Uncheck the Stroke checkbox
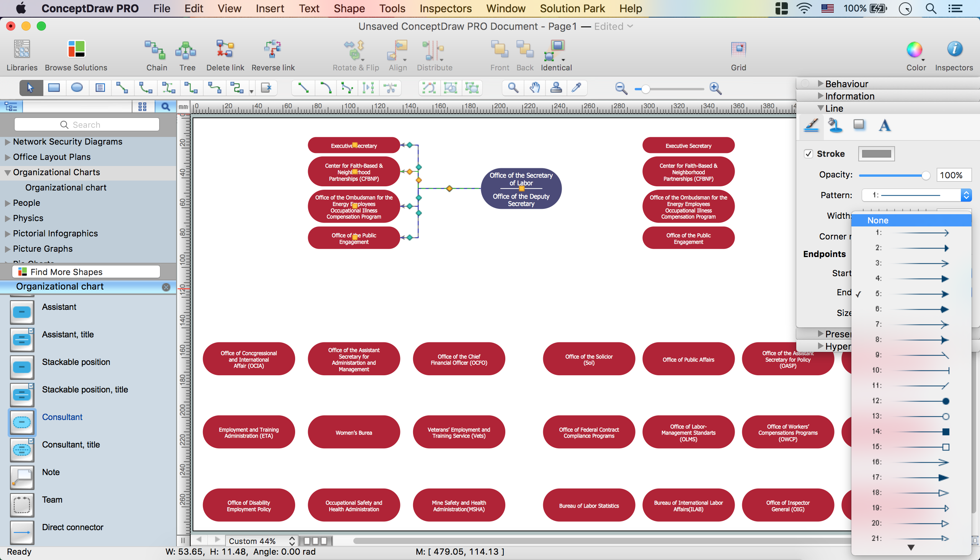The image size is (980, 560). point(808,154)
